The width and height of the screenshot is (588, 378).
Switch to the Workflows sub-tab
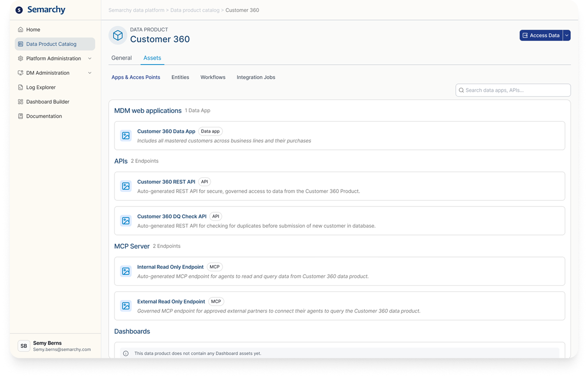213,77
